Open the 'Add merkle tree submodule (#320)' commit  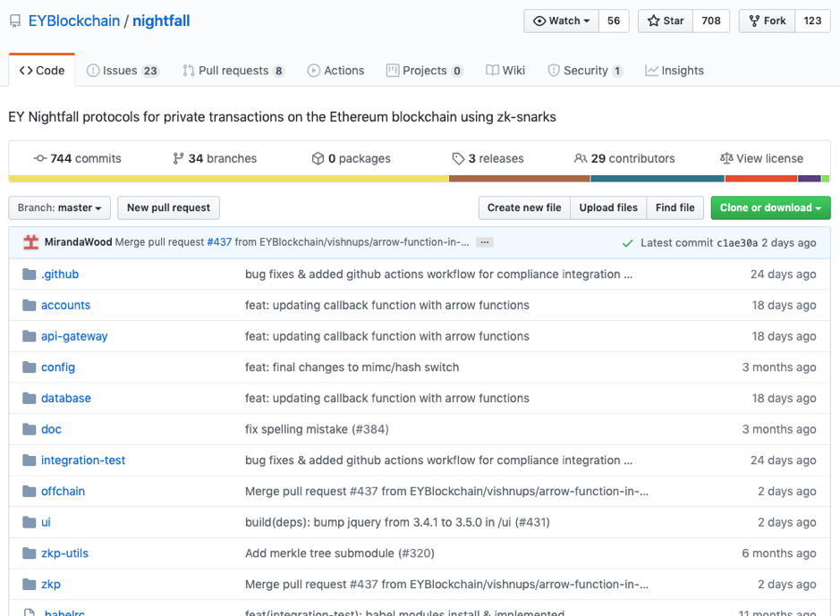[x=340, y=553]
